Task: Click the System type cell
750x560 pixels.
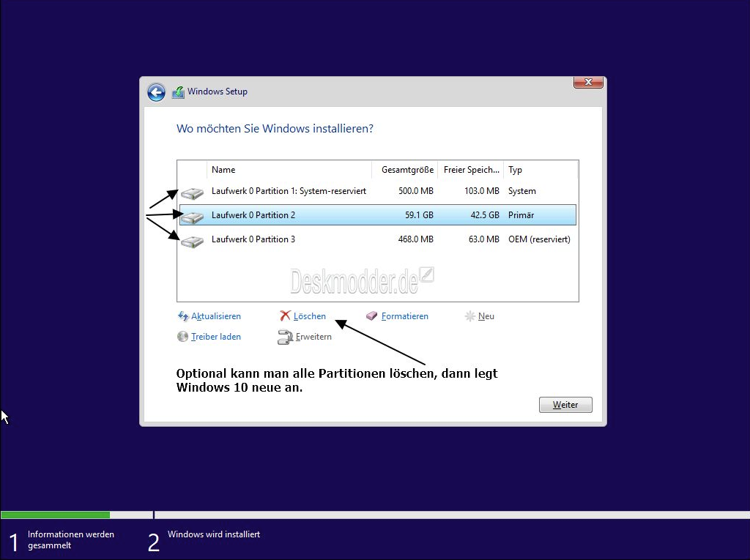Action: 521,191
